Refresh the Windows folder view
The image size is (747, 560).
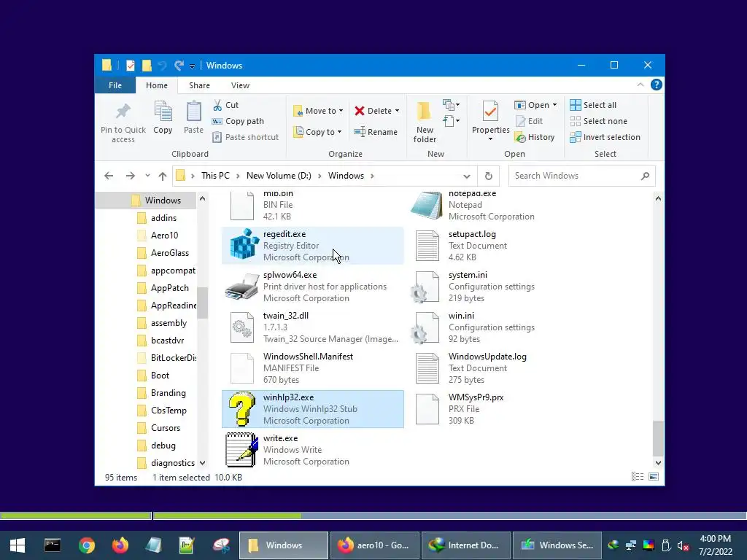click(x=488, y=176)
